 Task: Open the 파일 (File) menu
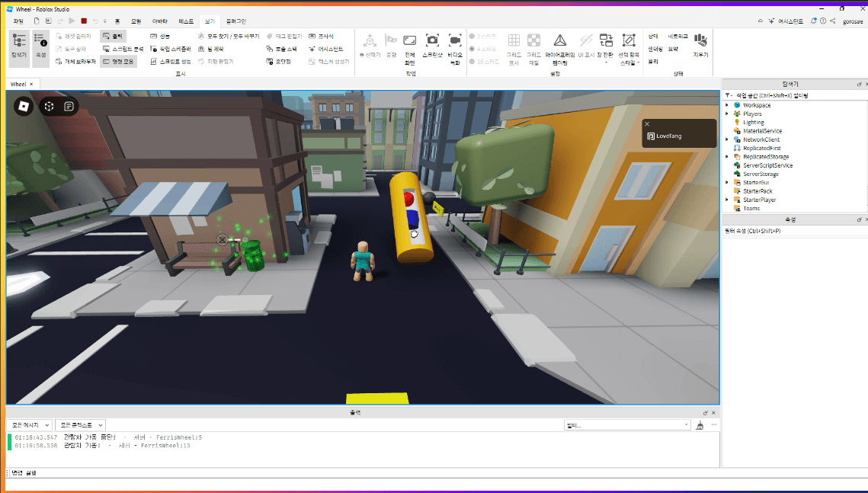pos(18,21)
